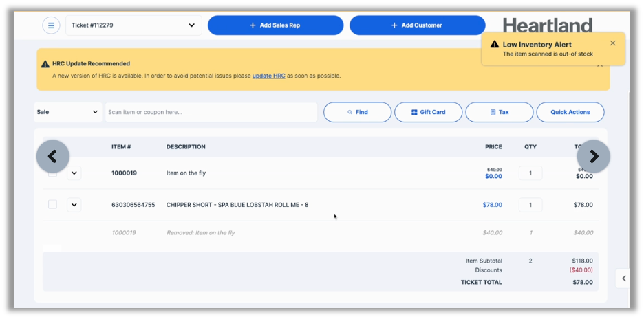Click the Find button with magnifier icon

(x=357, y=112)
